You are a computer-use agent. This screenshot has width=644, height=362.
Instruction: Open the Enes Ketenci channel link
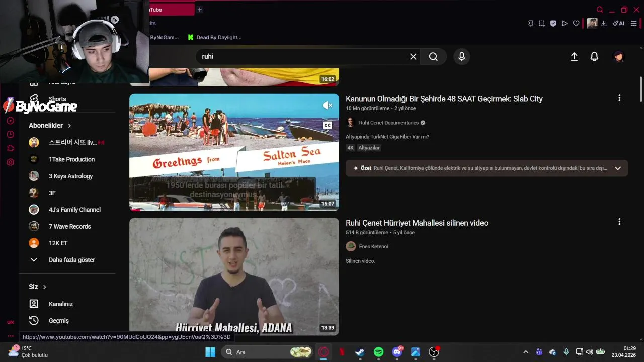[373, 246]
